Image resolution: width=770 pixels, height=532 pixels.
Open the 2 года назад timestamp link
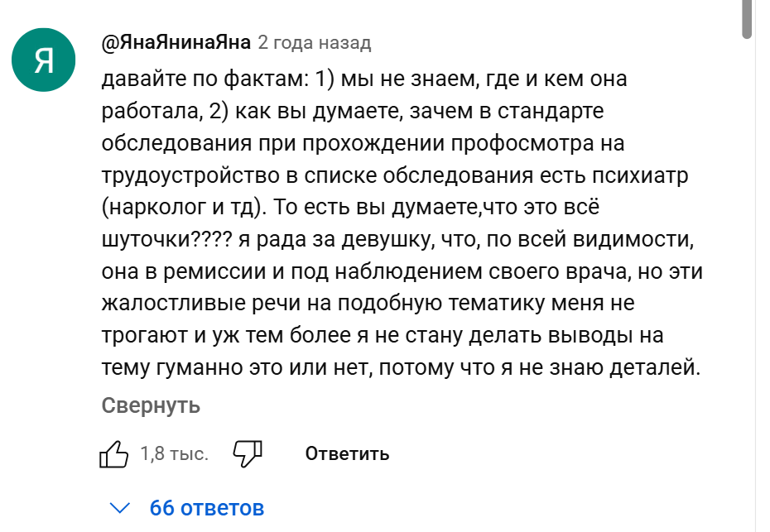point(315,43)
